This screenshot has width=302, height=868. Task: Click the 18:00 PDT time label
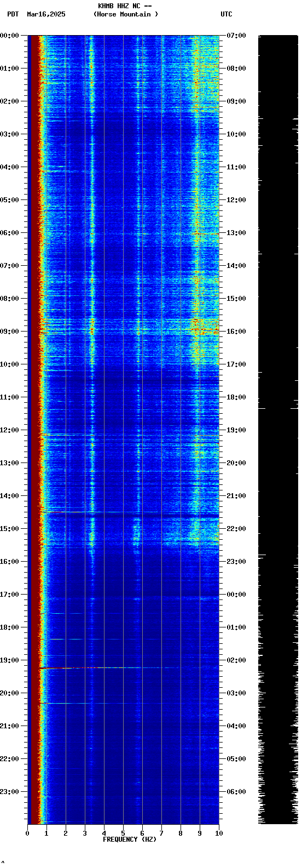click(10, 627)
